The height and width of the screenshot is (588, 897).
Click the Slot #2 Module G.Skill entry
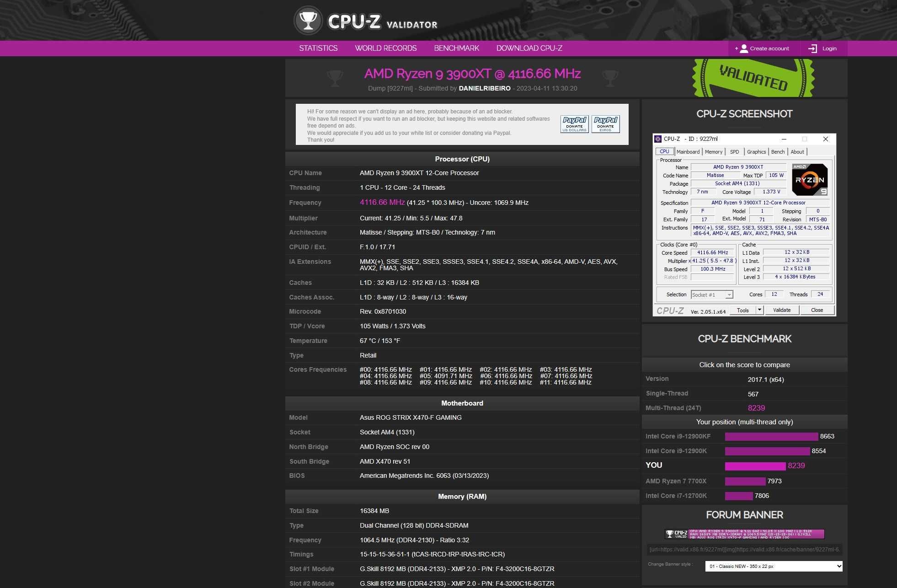click(x=457, y=583)
